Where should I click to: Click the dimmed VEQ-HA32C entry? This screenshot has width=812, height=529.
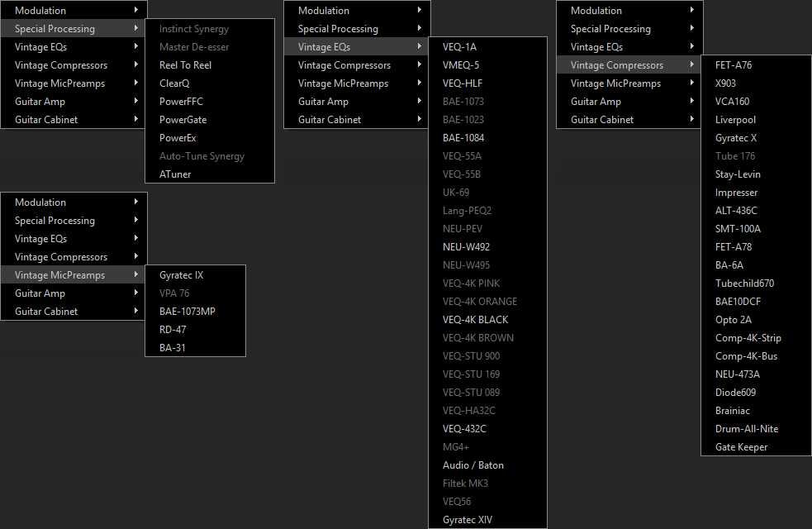(488, 411)
